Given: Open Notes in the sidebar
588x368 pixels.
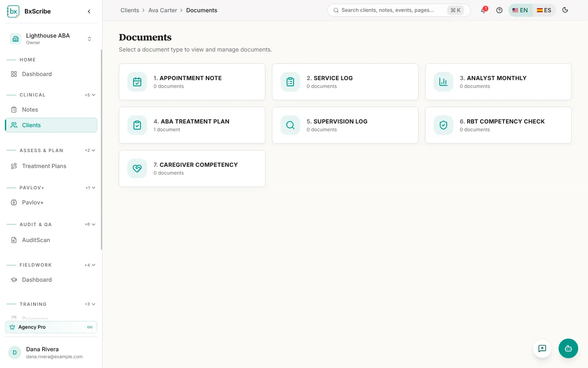Looking at the screenshot, I should [x=51, y=110].
